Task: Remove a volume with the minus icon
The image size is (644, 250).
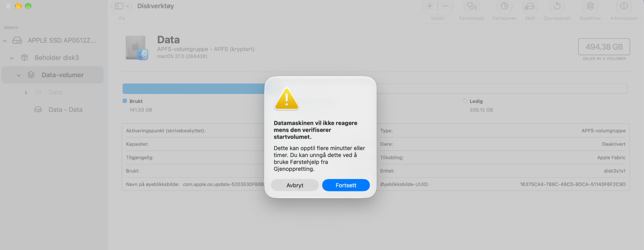Action: (x=445, y=6)
